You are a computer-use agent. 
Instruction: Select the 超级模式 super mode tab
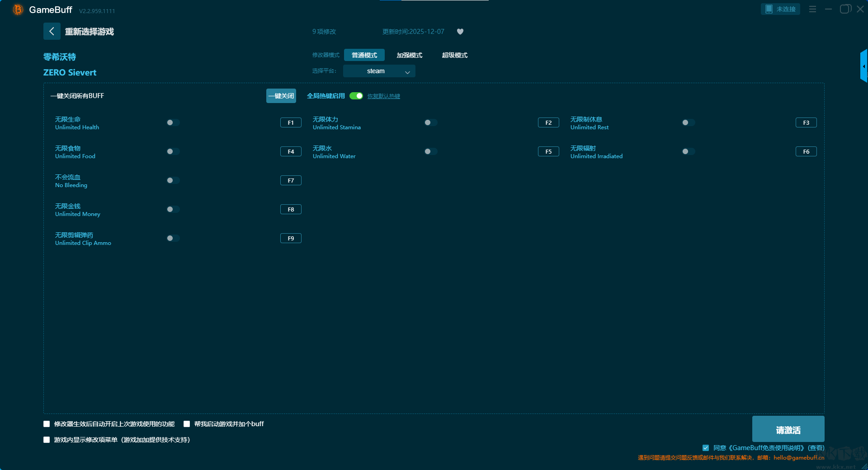454,55
